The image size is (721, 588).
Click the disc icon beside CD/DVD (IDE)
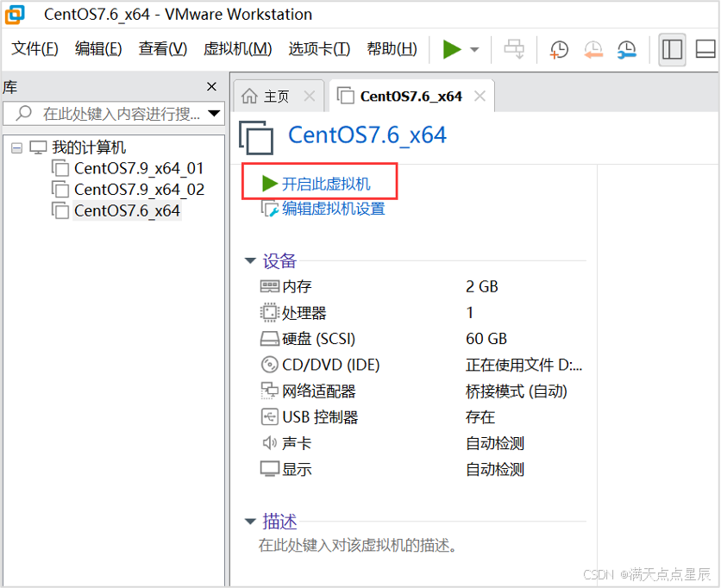pyautogui.click(x=269, y=365)
